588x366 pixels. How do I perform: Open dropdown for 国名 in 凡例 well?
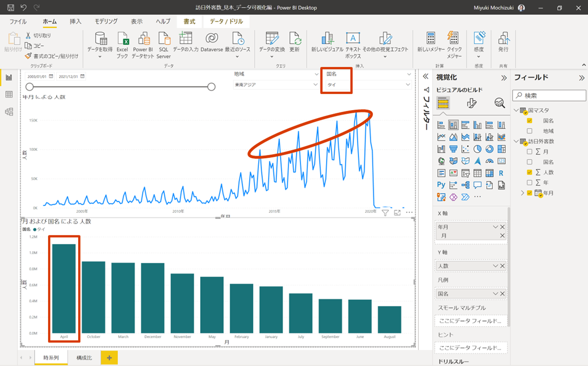(x=496, y=294)
